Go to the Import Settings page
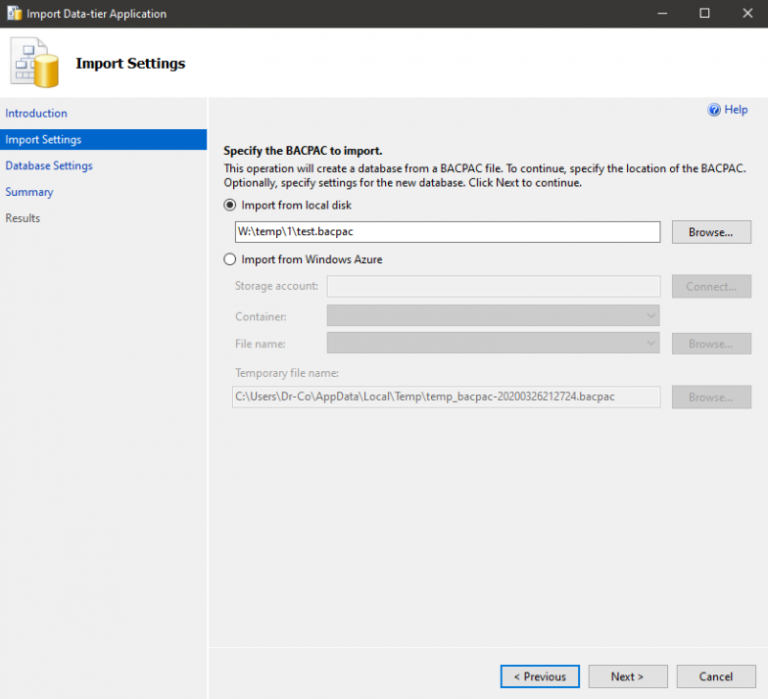The width and height of the screenshot is (768, 699). click(43, 140)
